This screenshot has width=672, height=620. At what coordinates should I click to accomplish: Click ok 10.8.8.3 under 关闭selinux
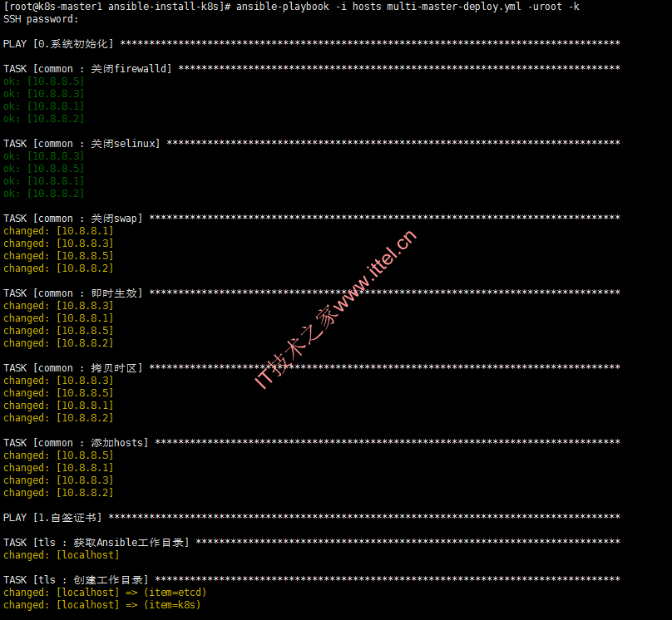(44, 156)
